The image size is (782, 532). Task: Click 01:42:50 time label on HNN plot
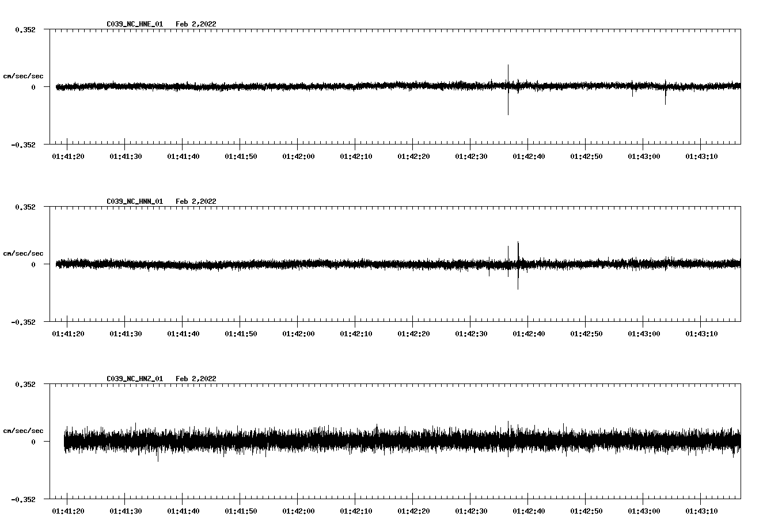586,334
